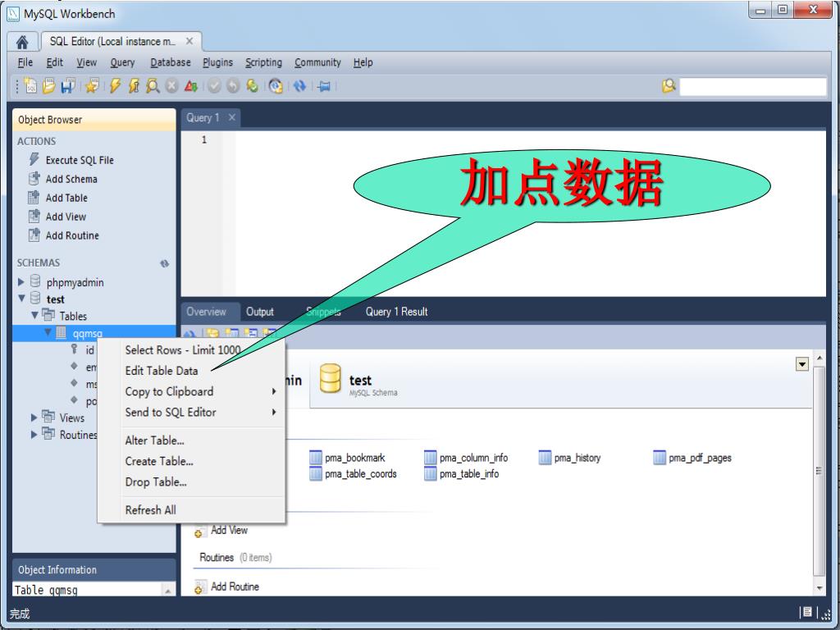The image size is (840, 630).
Task: Click Add Routine link in Overview
Action: point(235,587)
